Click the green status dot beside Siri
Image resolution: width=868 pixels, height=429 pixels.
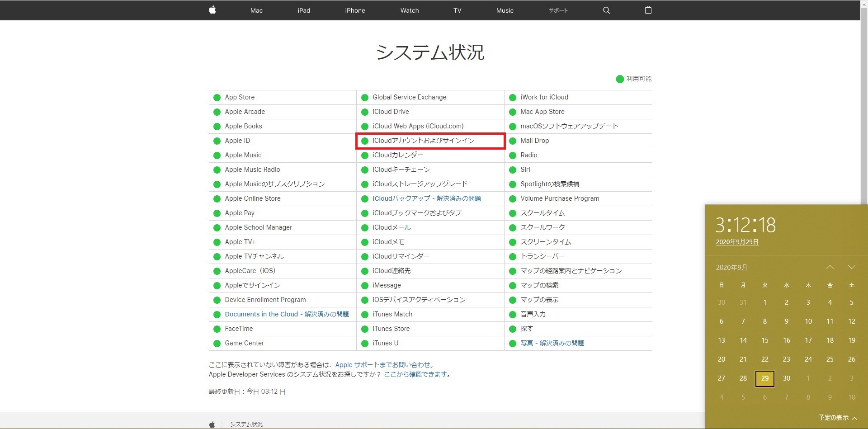pos(513,170)
